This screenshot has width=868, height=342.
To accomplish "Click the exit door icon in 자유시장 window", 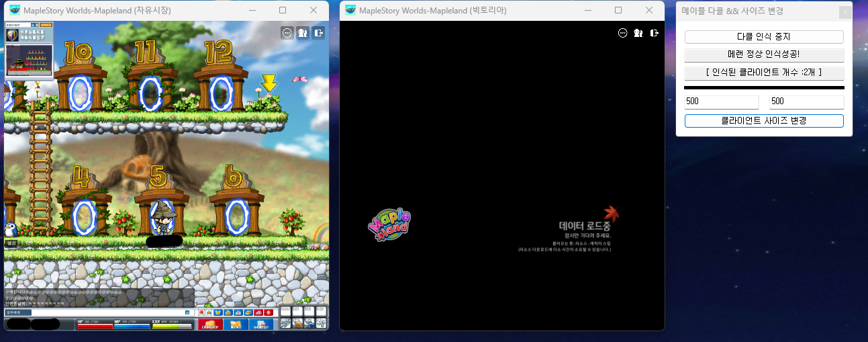I will pyautogui.click(x=318, y=32).
